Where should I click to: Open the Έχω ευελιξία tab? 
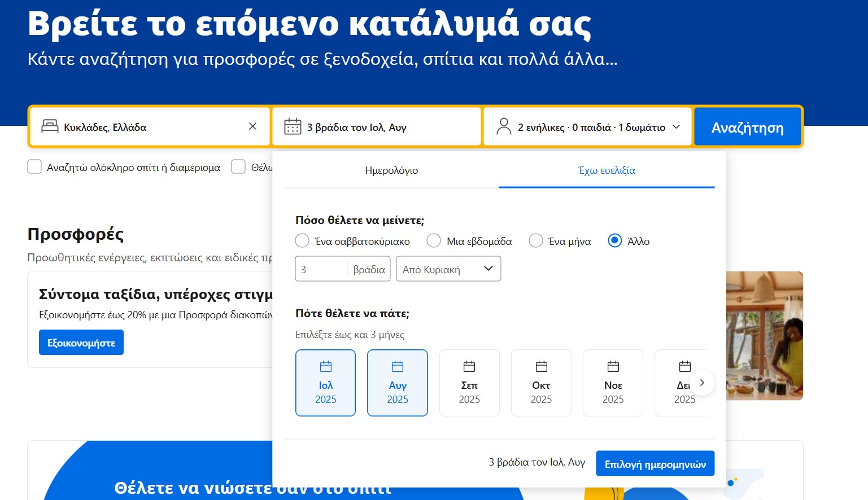(x=607, y=170)
